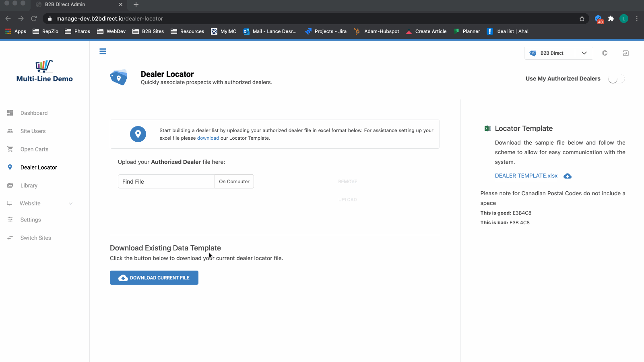Open the WebDev bookmarks folder
This screenshot has width=644, height=362.
[111, 31]
